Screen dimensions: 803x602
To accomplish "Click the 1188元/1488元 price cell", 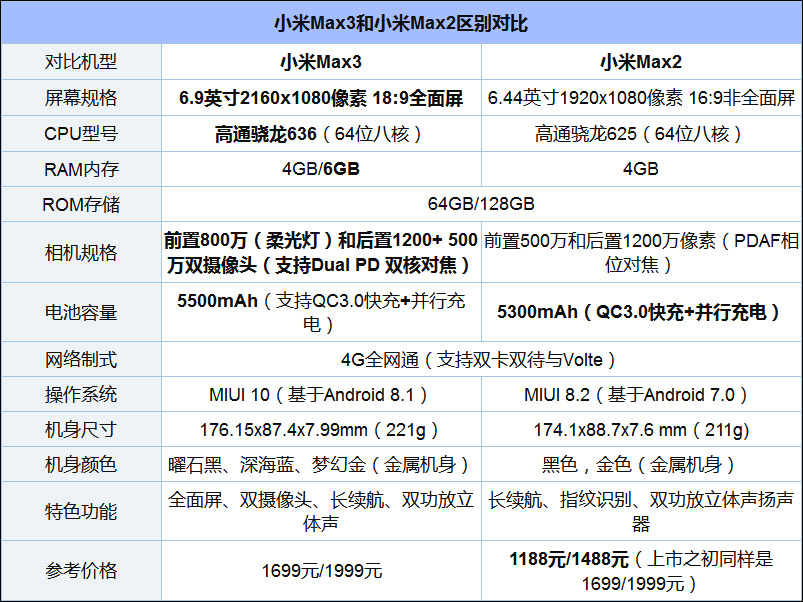I will [641, 570].
